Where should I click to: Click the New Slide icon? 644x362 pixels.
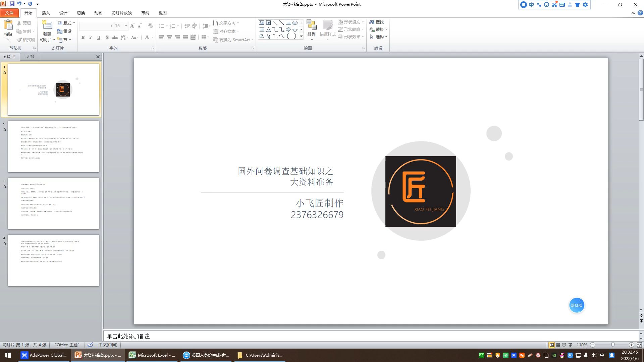coord(47,25)
